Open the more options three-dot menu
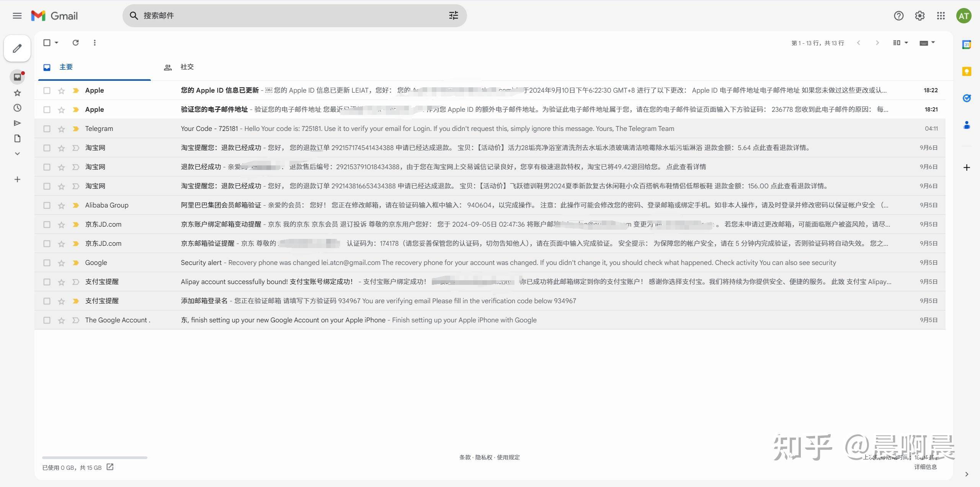The image size is (980, 487). 95,42
